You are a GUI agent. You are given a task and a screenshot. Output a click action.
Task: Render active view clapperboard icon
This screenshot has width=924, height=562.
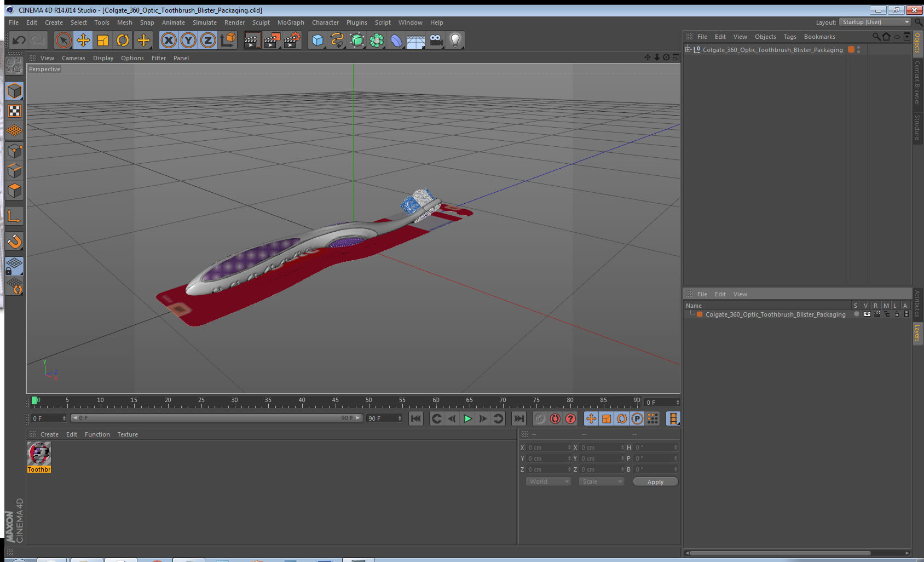(252, 40)
